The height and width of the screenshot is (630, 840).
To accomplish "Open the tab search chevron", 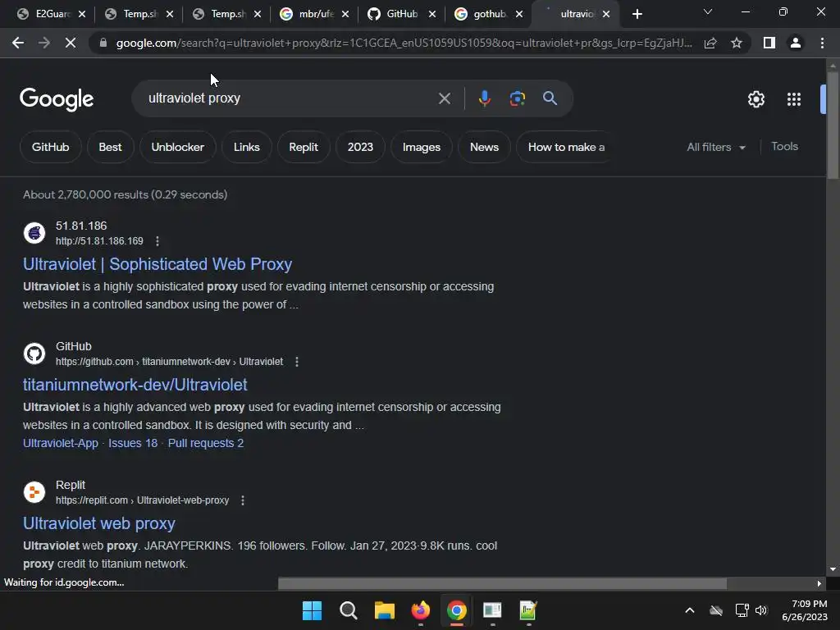I will coord(708,11).
